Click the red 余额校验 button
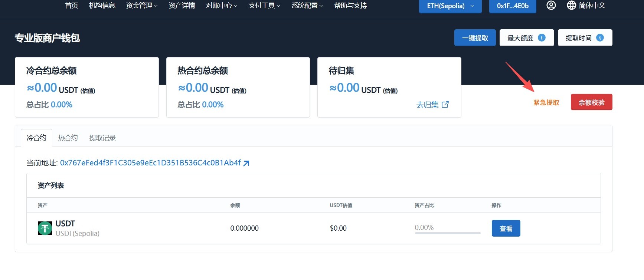The height and width of the screenshot is (280, 644). [x=592, y=102]
